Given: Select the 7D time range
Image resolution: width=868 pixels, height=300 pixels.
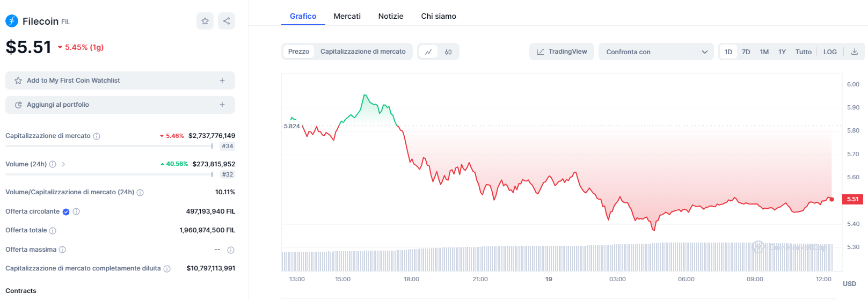Looking at the screenshot, I should click(746, 52).
